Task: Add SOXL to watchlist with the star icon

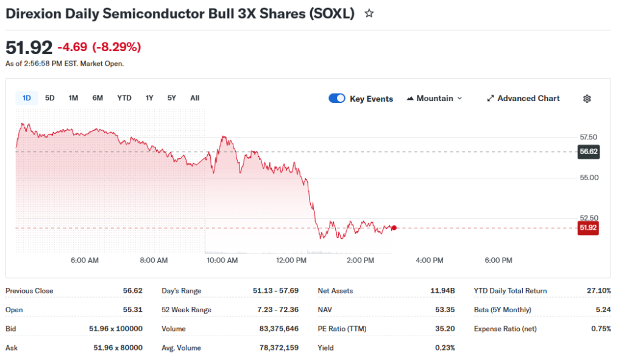Action: point(369,13)
